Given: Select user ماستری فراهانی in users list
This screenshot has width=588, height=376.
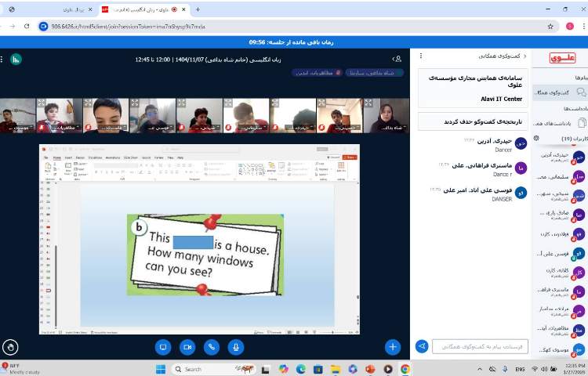Looking at the screenshot, I should [x=562, y=291].
